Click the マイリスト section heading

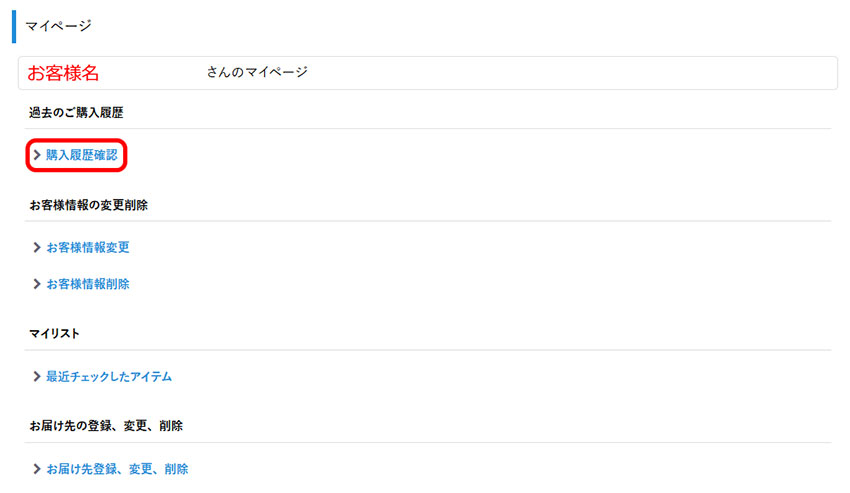54,332
